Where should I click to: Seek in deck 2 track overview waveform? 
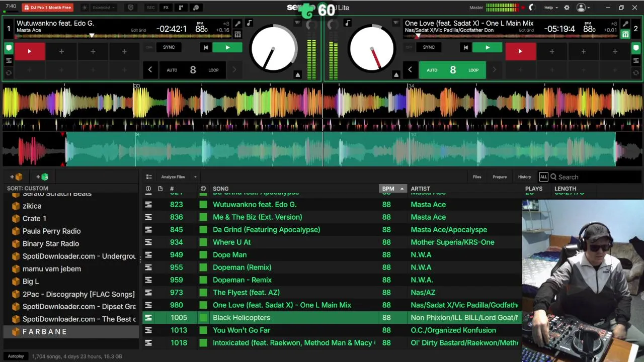coord(511,36)
